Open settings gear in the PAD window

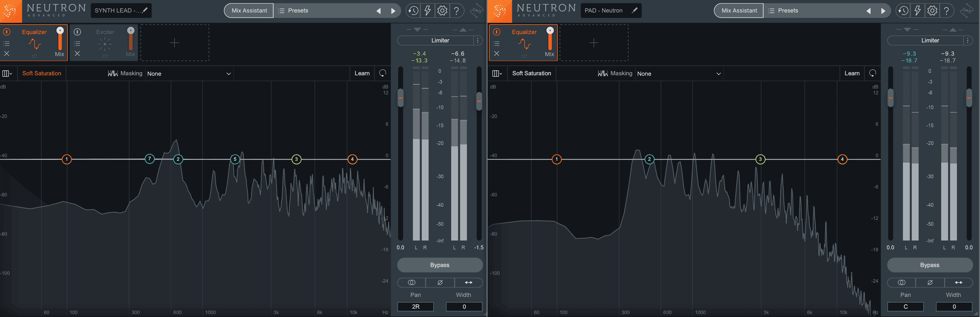point(932,11)
